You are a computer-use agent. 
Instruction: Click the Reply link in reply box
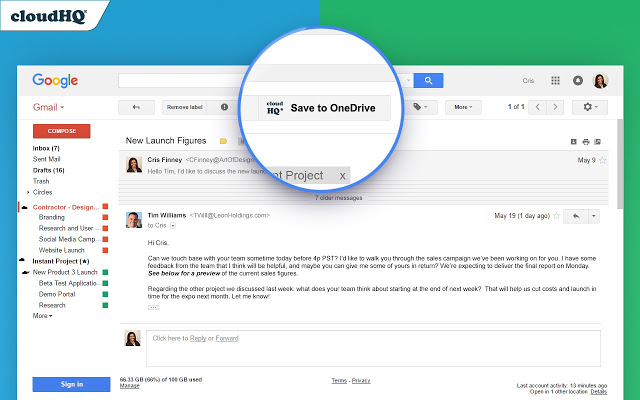point(198,338)
